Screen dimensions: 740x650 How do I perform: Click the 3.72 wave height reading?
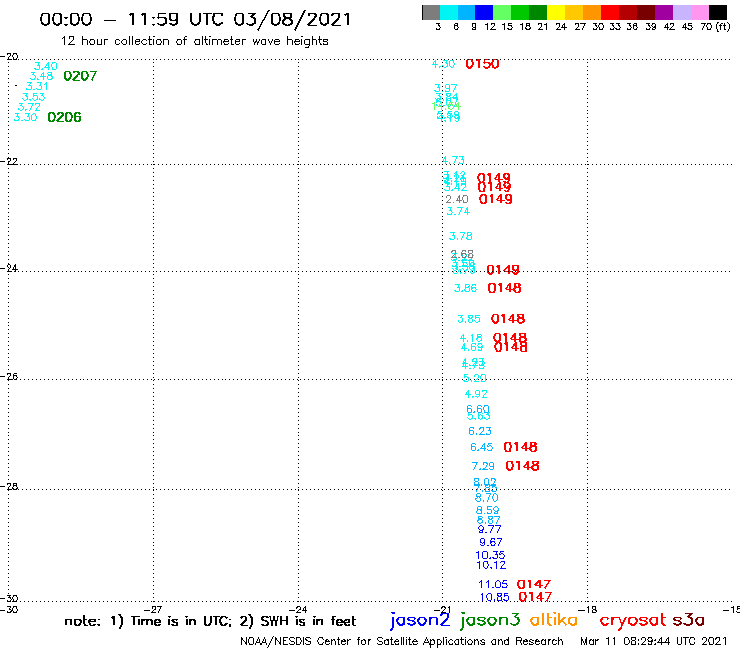pyautogui.click(x=29, y=107)
